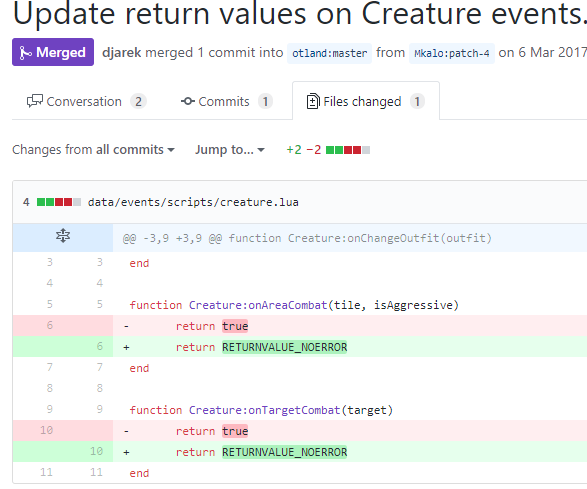Switch to the Commits tab
Screen dimensions: 587x489
click(x=227, y=101)
